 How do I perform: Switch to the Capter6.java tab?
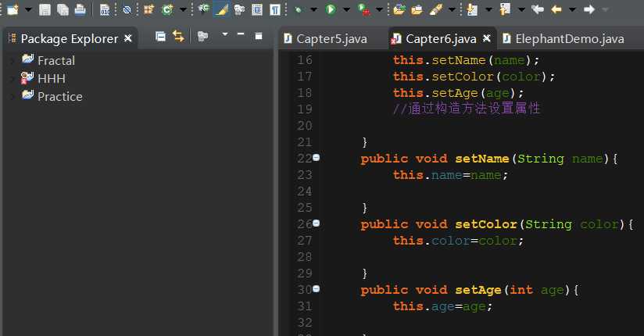coord(441,38)
